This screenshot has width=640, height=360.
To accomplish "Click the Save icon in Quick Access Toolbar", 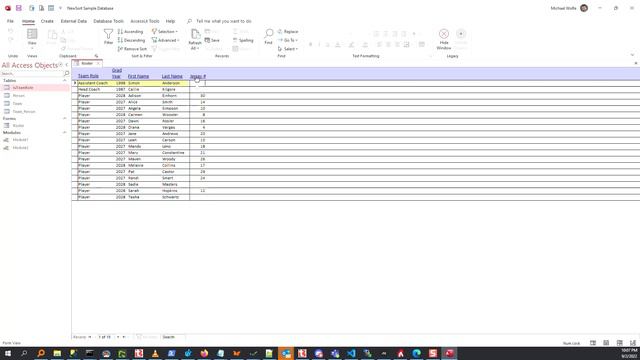I will pos(19,8).
